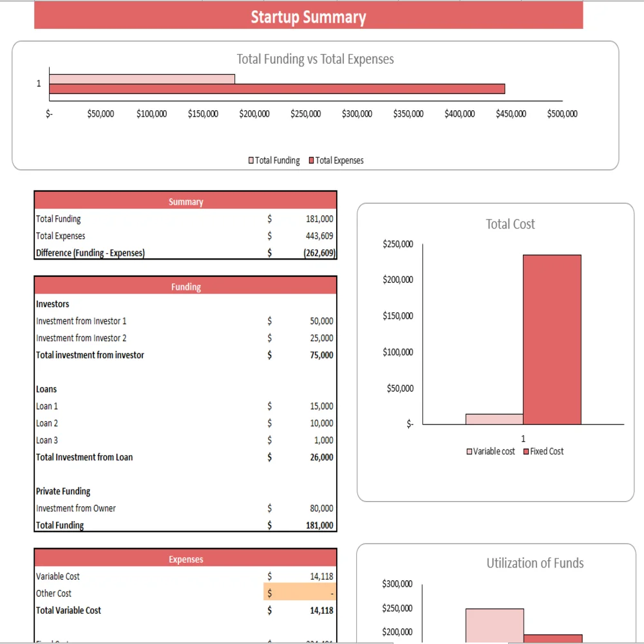Click the Utilization of Funds chart title
Image resolution: width=644 pixels, height=644 pixels.
(535, 563)
